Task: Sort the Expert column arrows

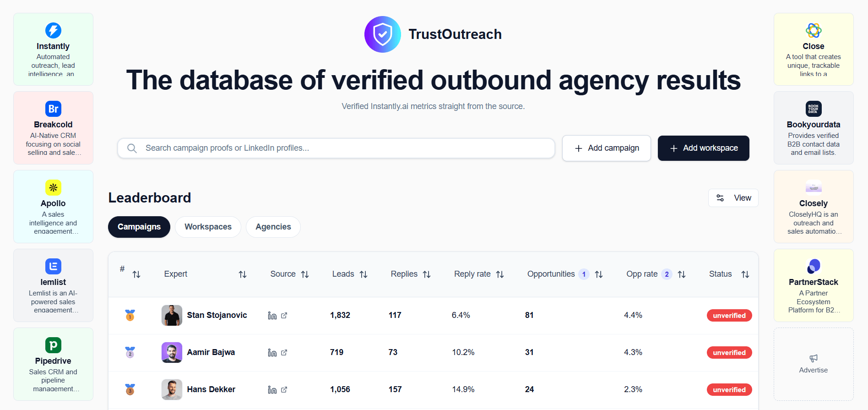Action: 243,274
